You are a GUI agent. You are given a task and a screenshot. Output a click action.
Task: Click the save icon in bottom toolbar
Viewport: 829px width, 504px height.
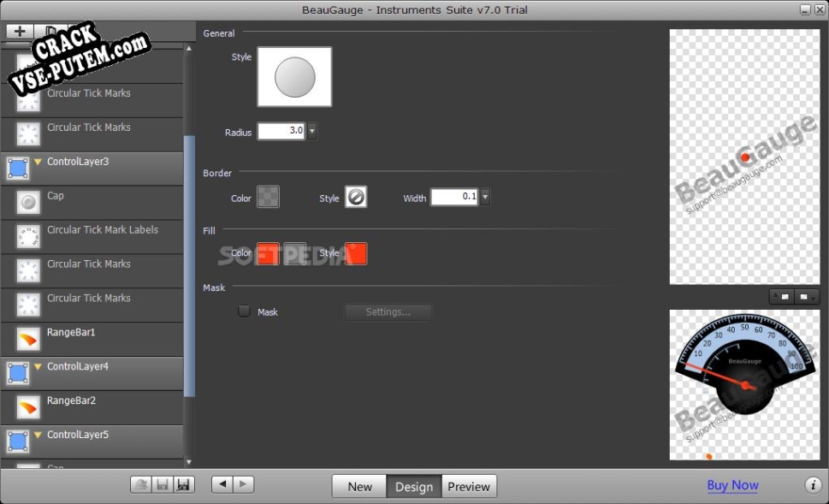click(x=163, y=484)
